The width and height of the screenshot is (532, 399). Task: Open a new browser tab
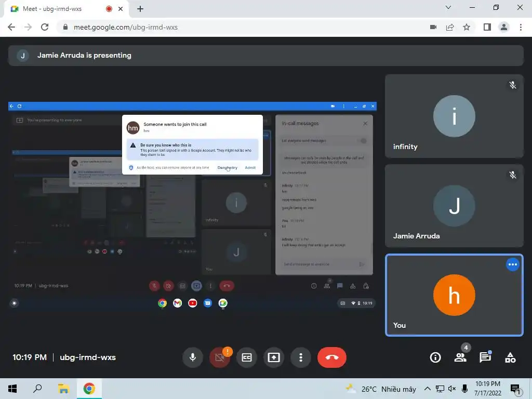coord(140,9)
